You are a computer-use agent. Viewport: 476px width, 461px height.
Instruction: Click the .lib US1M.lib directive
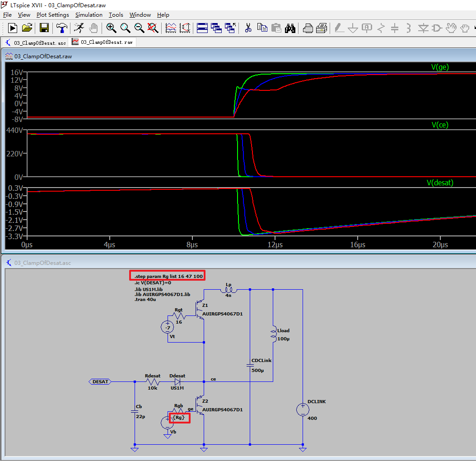pyautogui.click(x=149, y=289)
